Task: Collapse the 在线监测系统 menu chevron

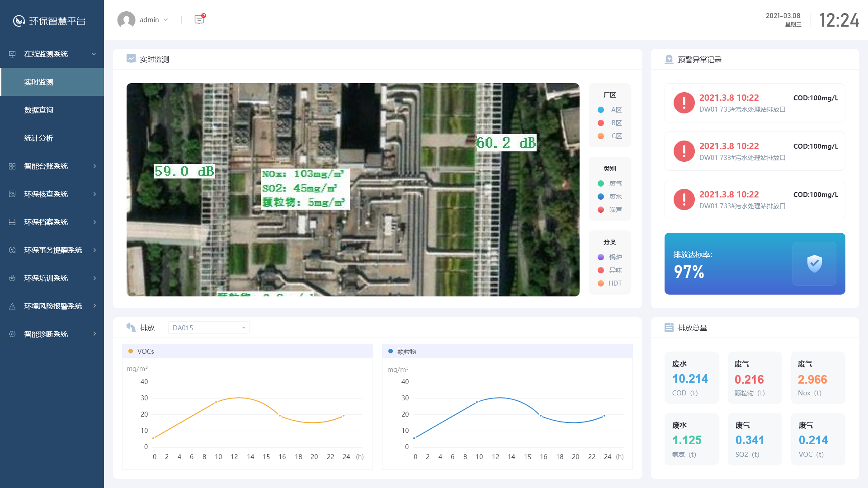Action: click(94, 54)
